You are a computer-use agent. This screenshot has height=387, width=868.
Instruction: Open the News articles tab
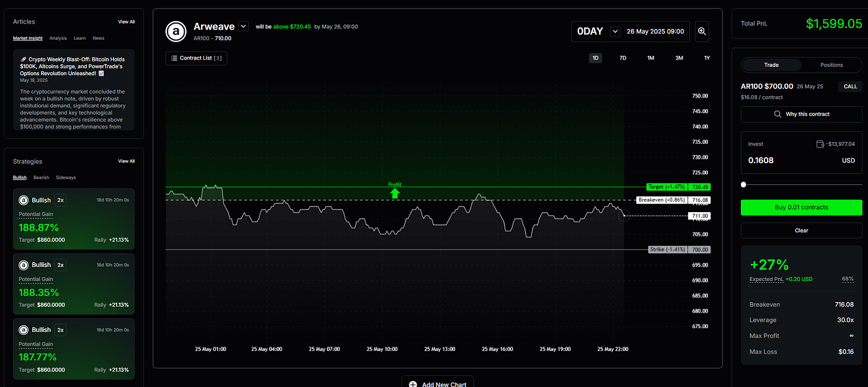tap(99, 38)
